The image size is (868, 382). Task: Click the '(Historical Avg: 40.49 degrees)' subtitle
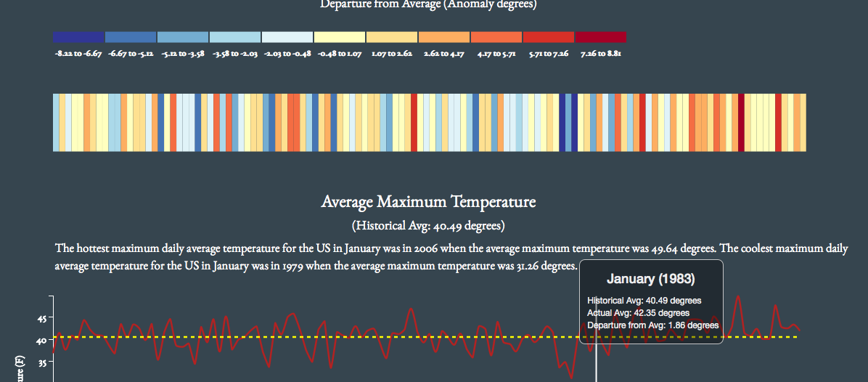coord(428,226)
